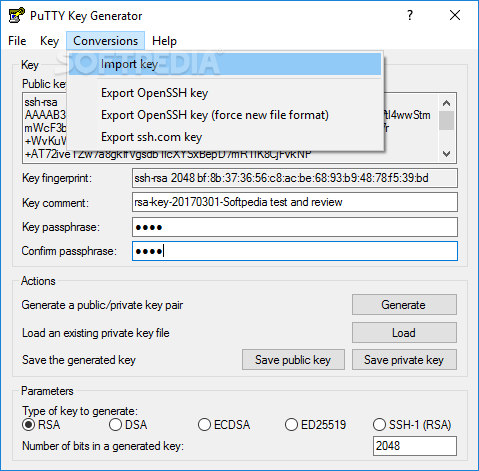Viewport: 479px width, 471px height.
Task: Focus the Key passphrase field
Action: [x=295, y=227]
